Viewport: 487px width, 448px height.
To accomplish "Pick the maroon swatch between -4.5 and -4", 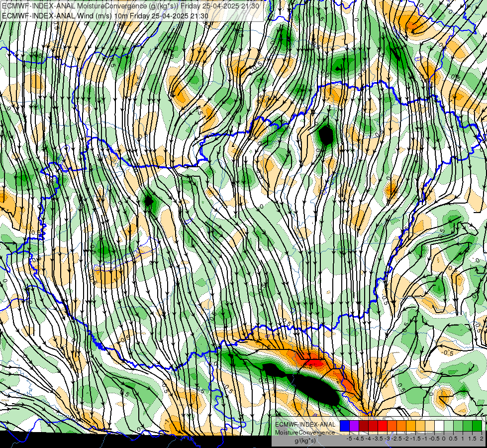I will click(364, 426).
